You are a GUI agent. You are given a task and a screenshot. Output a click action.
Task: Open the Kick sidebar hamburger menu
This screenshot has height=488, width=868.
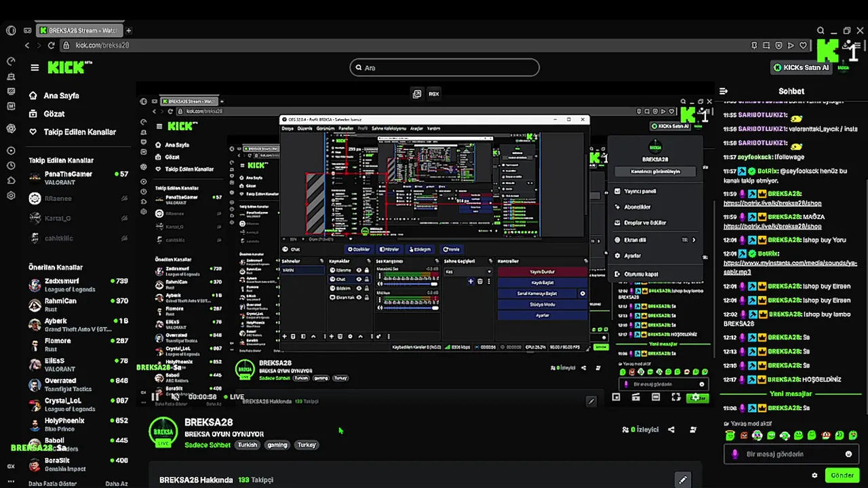pos(35,67)
